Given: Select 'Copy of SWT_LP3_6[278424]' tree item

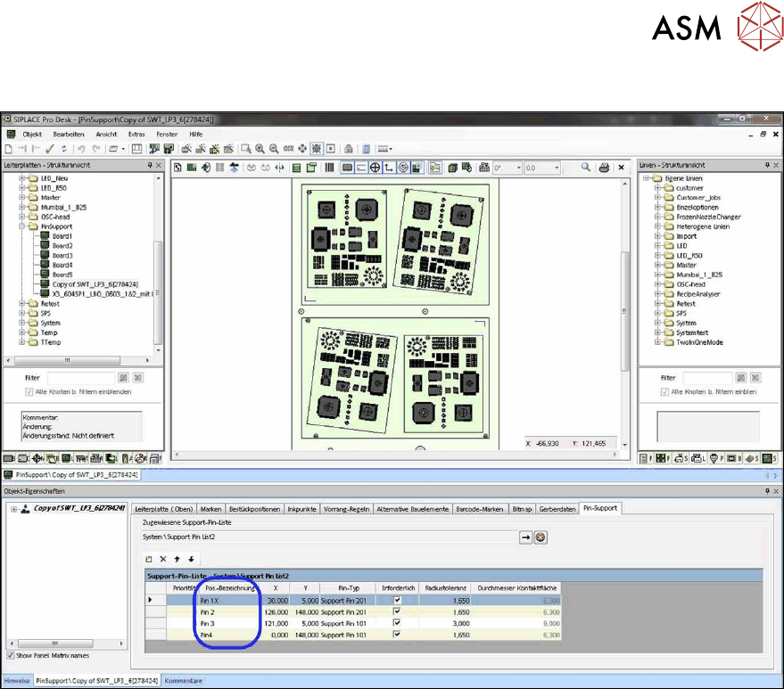Looking at the screenshot, I should pyautogui.click(x=95, y=284).
